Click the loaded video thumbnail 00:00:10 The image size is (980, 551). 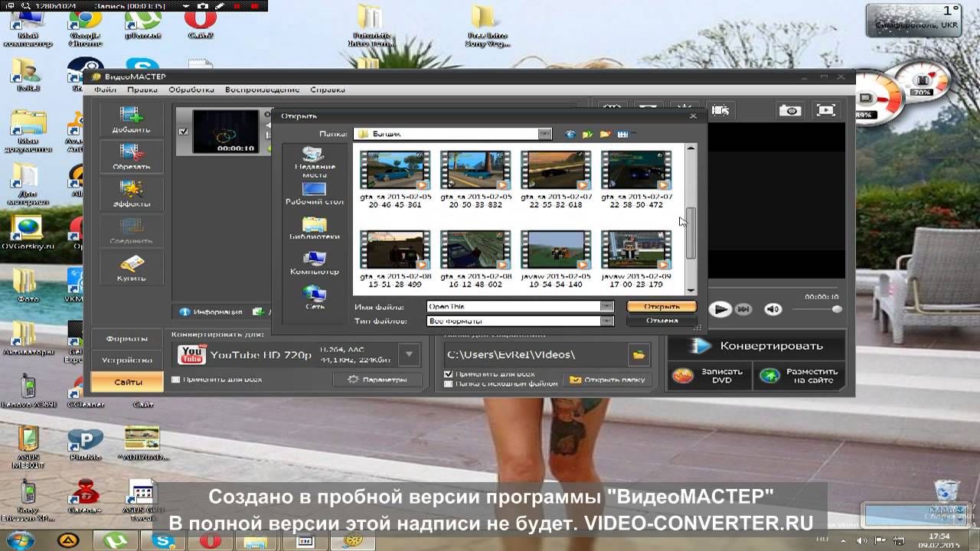(x=225, y=132)
